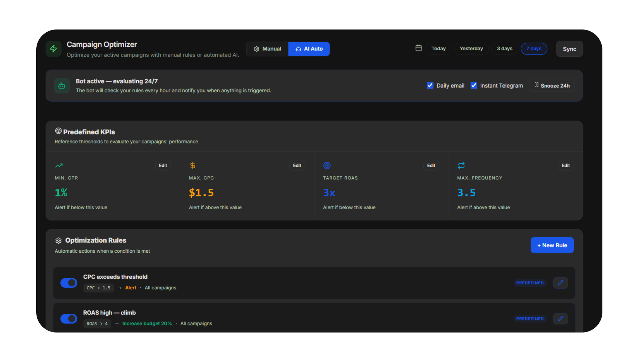Screen dimensions: 644x362
Task: Toggle the Instant Telegram checkbox
Action: point(474,85)
